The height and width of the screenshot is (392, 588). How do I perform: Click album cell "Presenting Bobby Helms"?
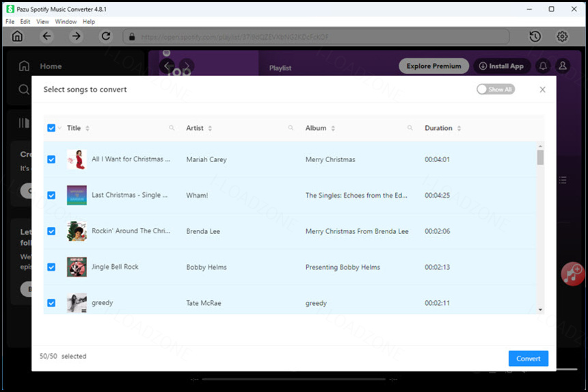(x=343, y=267)
